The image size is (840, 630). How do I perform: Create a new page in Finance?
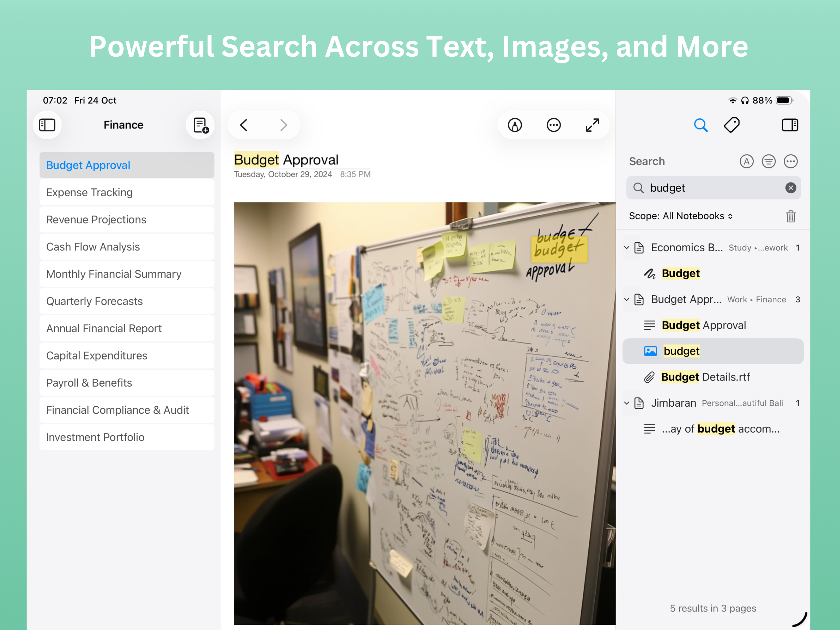coord(200,125)
